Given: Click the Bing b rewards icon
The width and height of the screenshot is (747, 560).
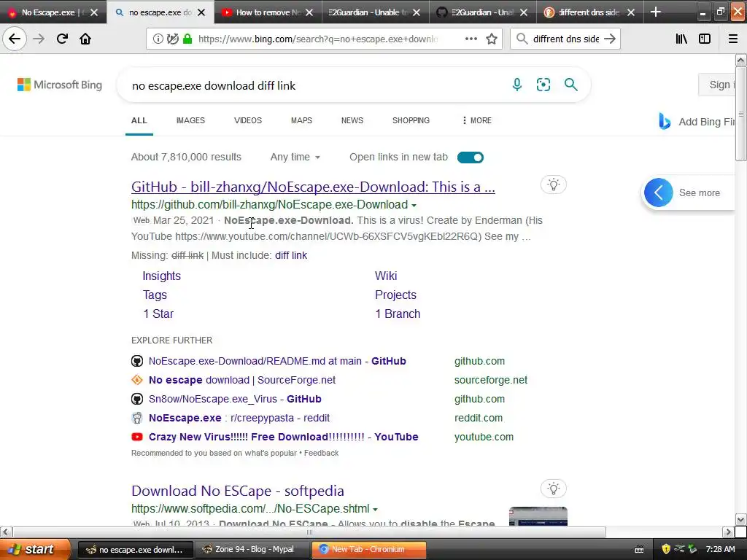Looking at the screenshot, I should coord(665,122).
